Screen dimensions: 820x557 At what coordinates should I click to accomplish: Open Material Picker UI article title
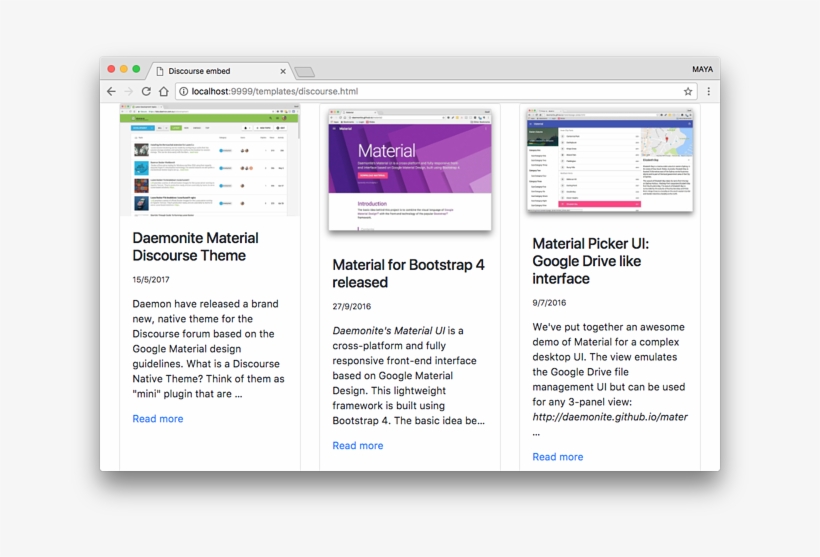590,261
